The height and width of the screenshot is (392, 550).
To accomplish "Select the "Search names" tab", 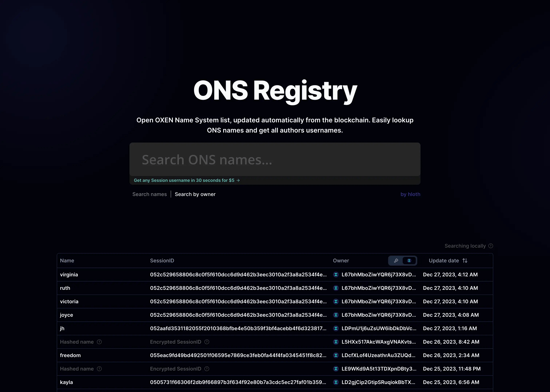I will coord(150,194).
